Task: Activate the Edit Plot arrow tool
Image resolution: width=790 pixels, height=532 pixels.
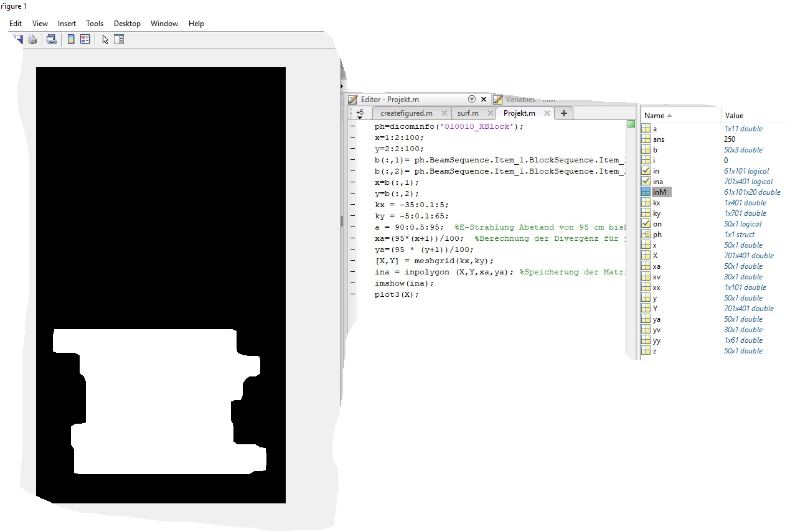Action: pyautogui.click(x=105, y=39)
